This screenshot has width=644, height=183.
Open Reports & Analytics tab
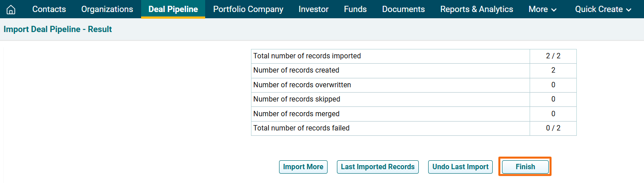(477, 9)
